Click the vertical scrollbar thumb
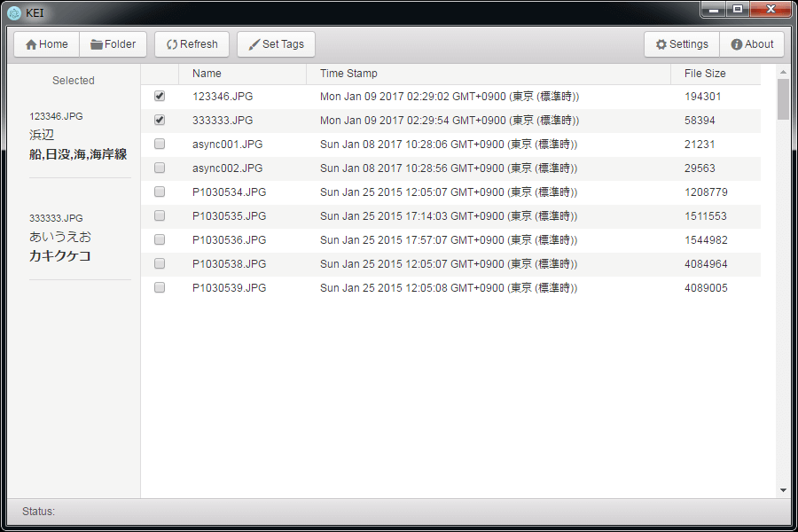Viewport: 798px width, 532px height. click(783, 99)
